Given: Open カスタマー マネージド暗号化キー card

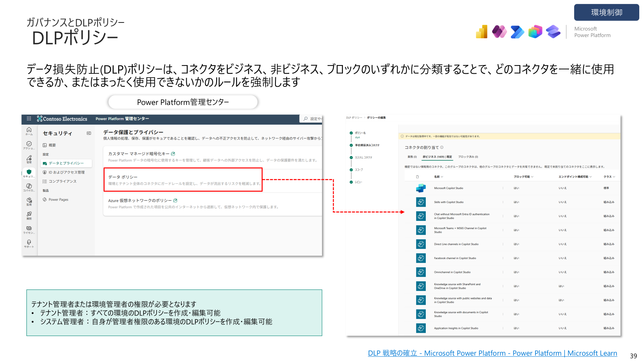Looking at the screenshot, I should click(x=213, y=157).
